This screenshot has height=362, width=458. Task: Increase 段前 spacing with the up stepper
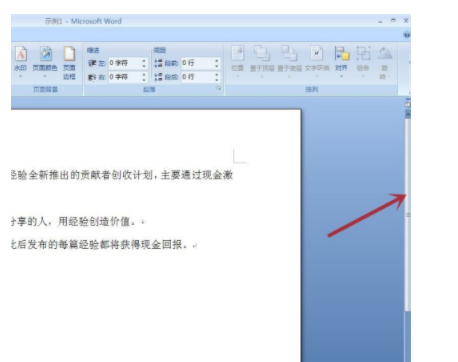pos(217,61)
